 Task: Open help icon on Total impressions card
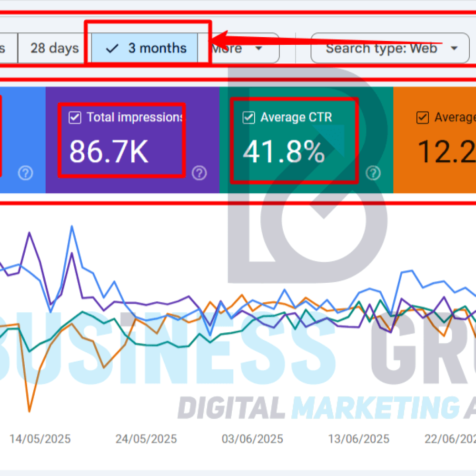tap(199, 173)
